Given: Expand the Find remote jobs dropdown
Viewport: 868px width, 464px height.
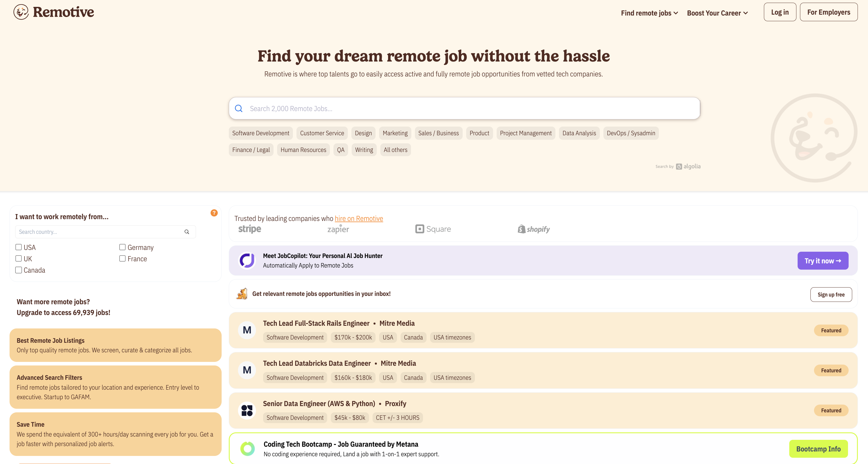Looking at the screenshot, I should pos(649,13).
